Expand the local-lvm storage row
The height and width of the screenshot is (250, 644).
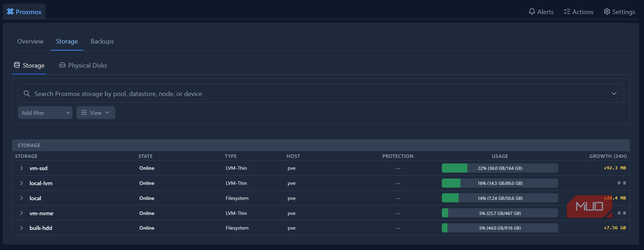21,183
